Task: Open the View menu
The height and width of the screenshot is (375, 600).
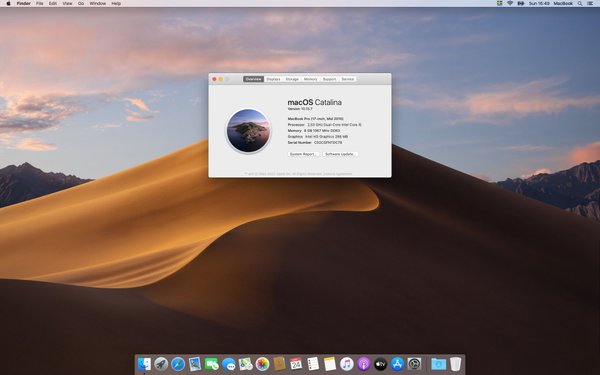Action: (x=67, y=3)
